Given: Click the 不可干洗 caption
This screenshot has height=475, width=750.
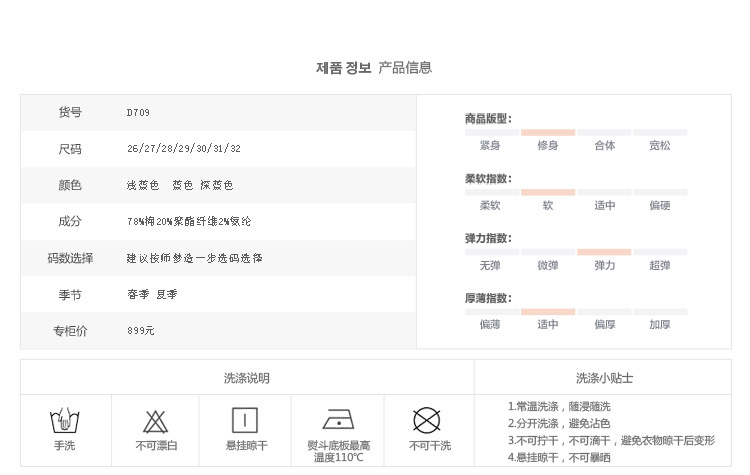Looking at the screenshot, I should coord(430,446).
